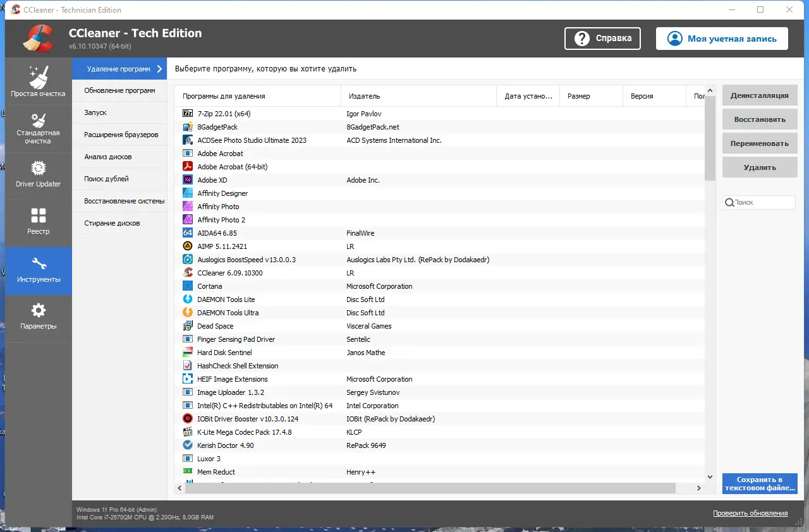Click the Auslogics BoostSpeed icon
Viewport: 809px width, 532px height.
click(187, 260)
